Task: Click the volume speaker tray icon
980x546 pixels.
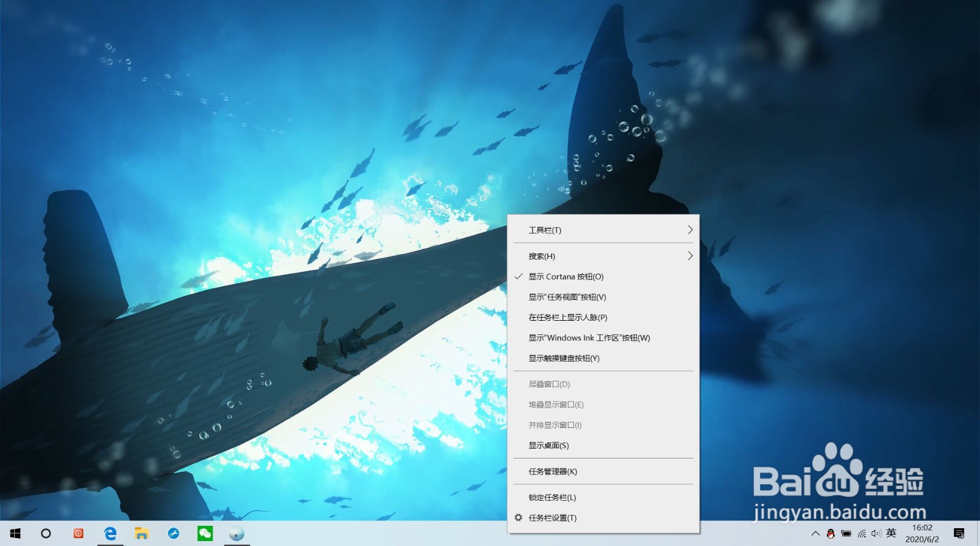Action: coord(876,534)
